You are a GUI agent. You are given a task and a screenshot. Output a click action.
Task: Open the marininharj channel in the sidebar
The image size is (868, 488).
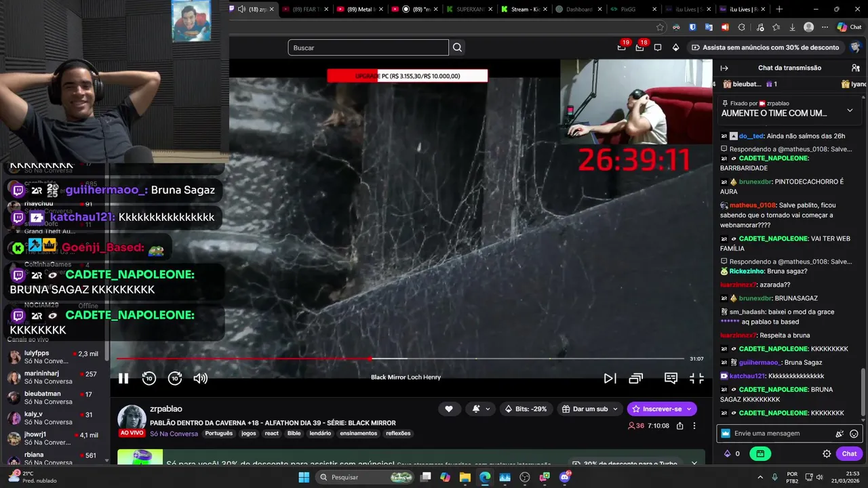(x=54, y=378)
